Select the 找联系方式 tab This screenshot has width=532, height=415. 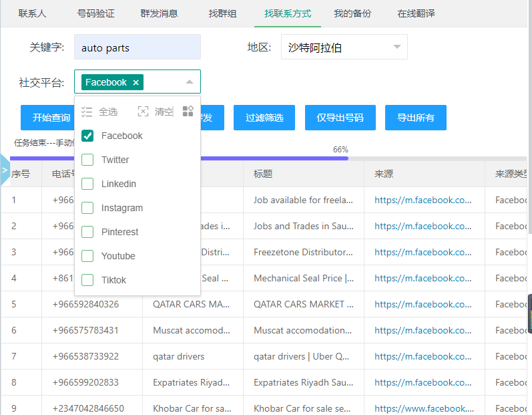click(x=288, y=13)
